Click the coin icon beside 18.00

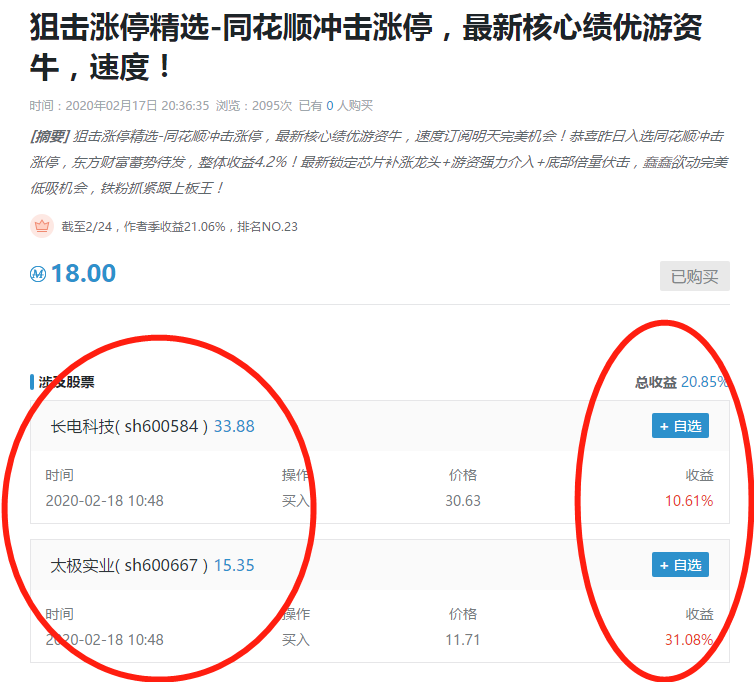[x=38, y=274]
